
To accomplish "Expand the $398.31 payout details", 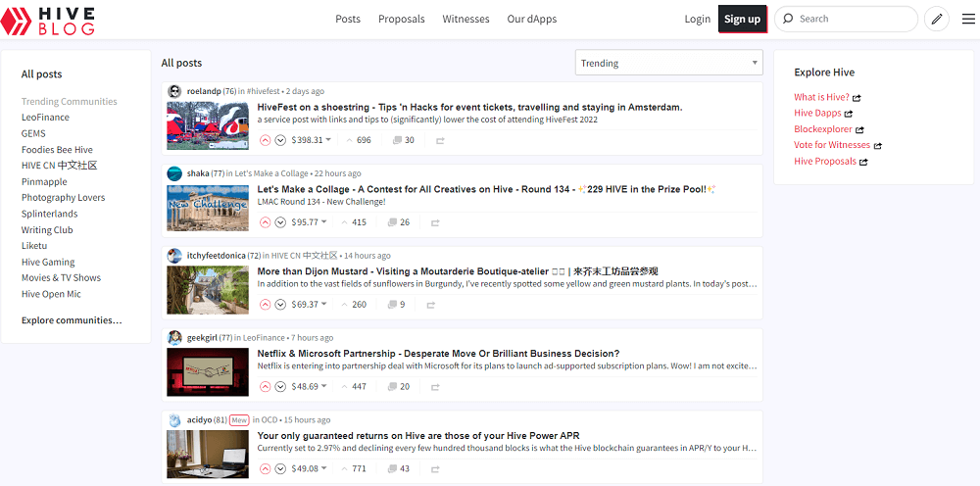I will [311, 140].
